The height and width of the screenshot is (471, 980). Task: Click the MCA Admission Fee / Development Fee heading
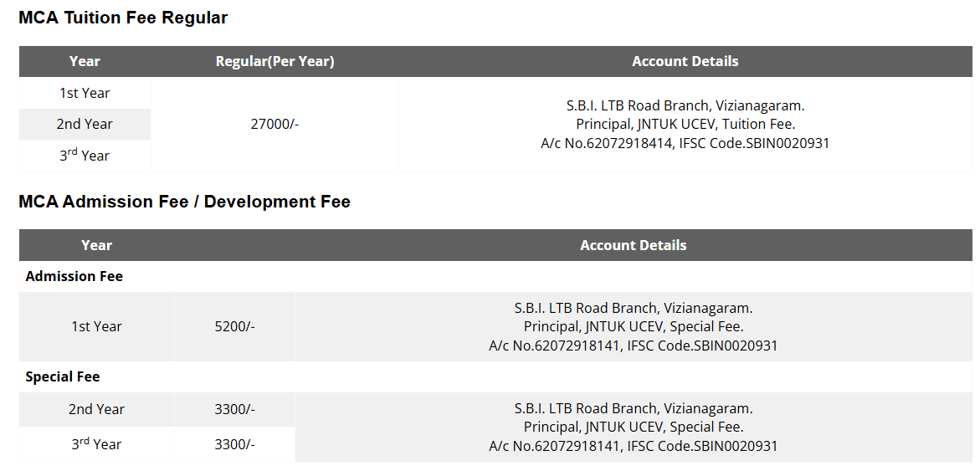point(184,202)
